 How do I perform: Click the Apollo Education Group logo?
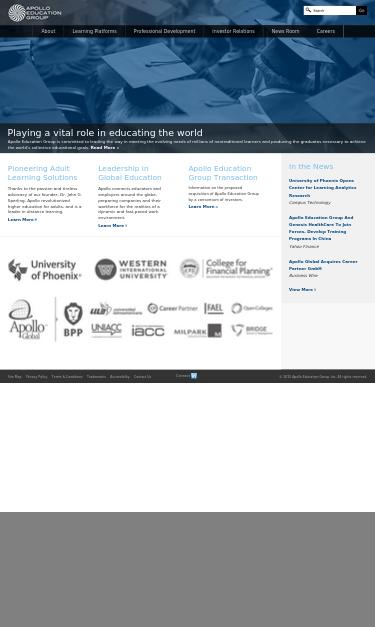click(35, 13)
